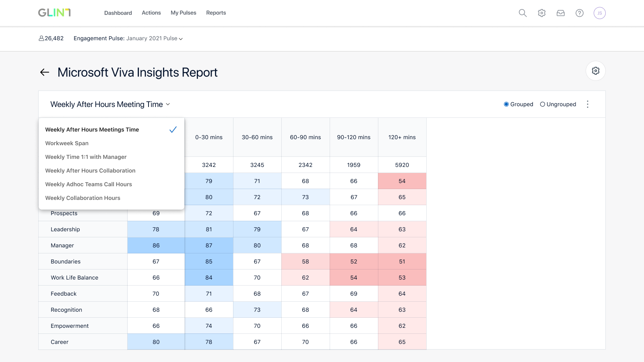Click the 26,482 respondents count icon
Image resolution: width=644 pixels, height=362 pixels.
click(41, 39)
